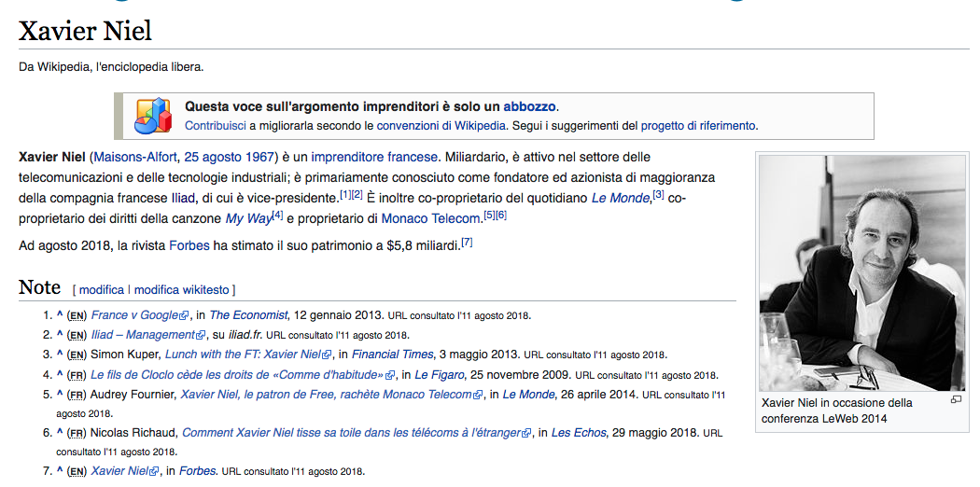Jump to footnote reference [4]
The width and height of the screenshot is (980, 487).
(277, 216)
